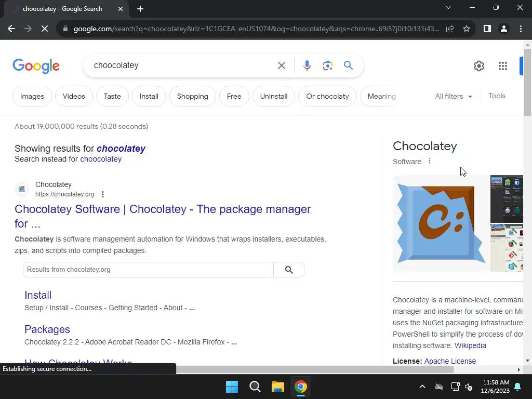Open new tab with plus button
This screenshot has height=399, width=532.
140,9
